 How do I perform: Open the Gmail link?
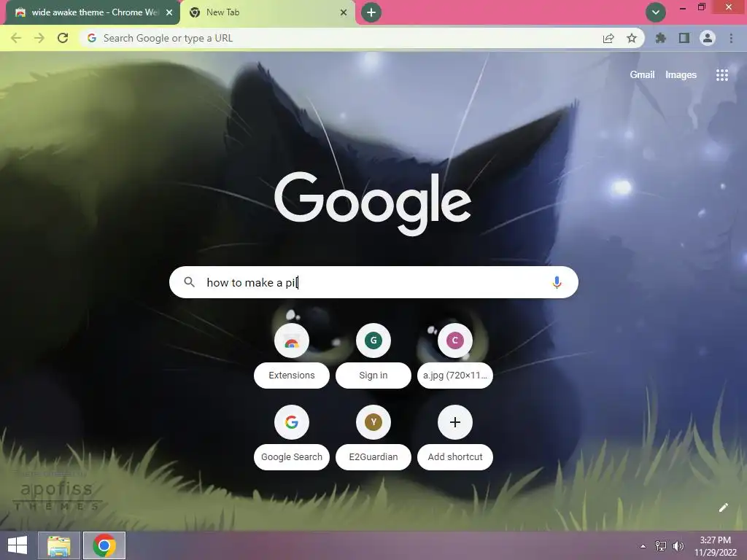pos(642,75)
